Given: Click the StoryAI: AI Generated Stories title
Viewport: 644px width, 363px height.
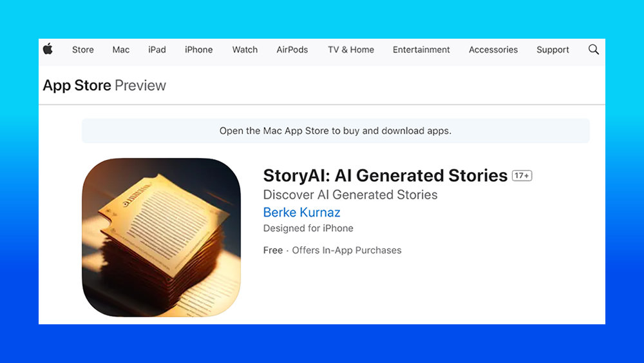Looking at the screenshot, I should click(x=385, y=175).
